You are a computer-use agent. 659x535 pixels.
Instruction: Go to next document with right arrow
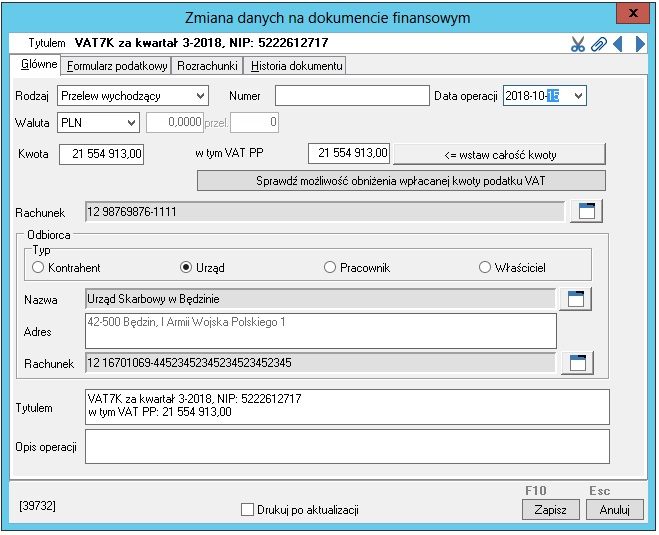point(640,44)
